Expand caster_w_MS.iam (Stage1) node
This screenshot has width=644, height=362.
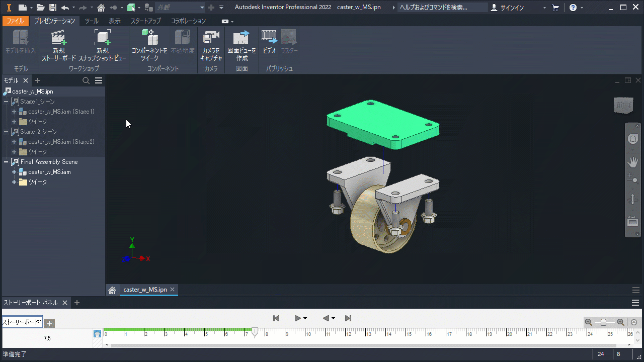(x=14, y=112)
